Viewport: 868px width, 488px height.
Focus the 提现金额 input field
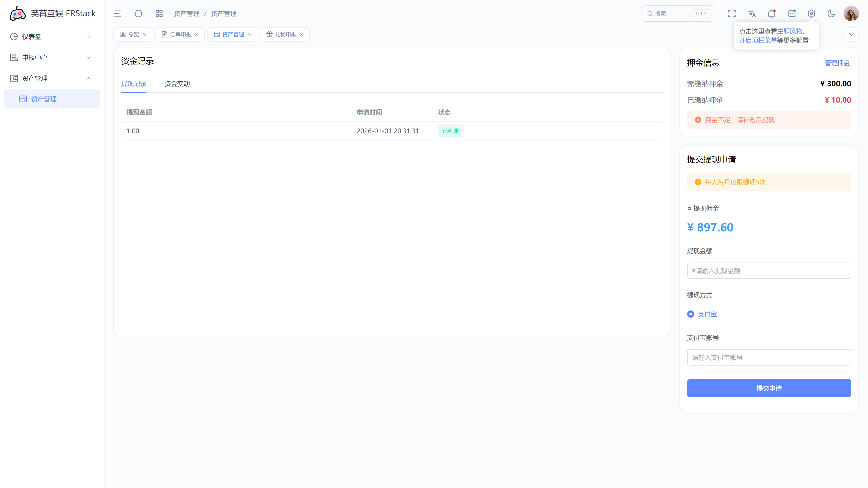pos(769,270)
